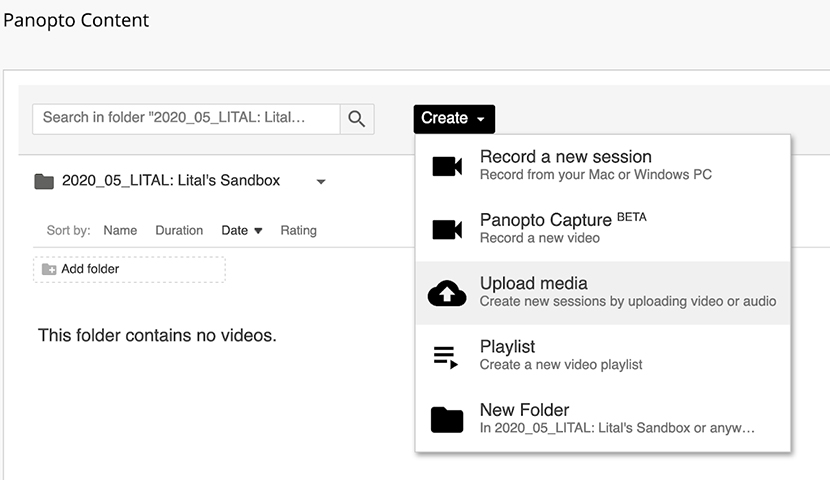Choose Playlist to create a video playlist
The width and height of the screenshot is (830, 480).
click(x=603, y=356)
